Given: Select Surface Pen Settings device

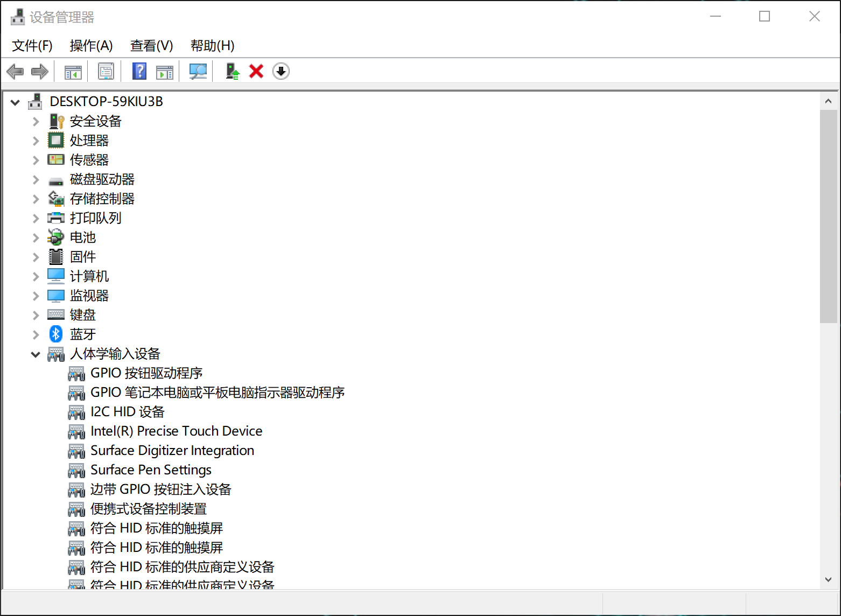Looking at the screenshot, I should coord(151,470).
